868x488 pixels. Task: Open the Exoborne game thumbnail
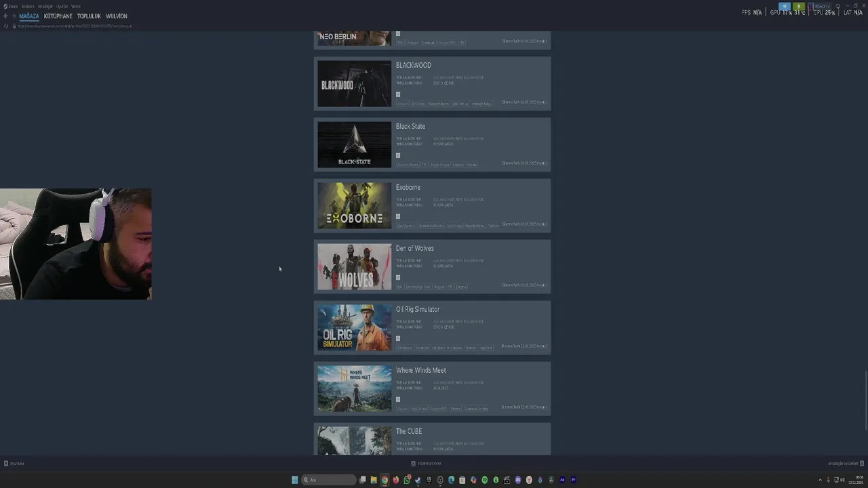click(355, 205)
